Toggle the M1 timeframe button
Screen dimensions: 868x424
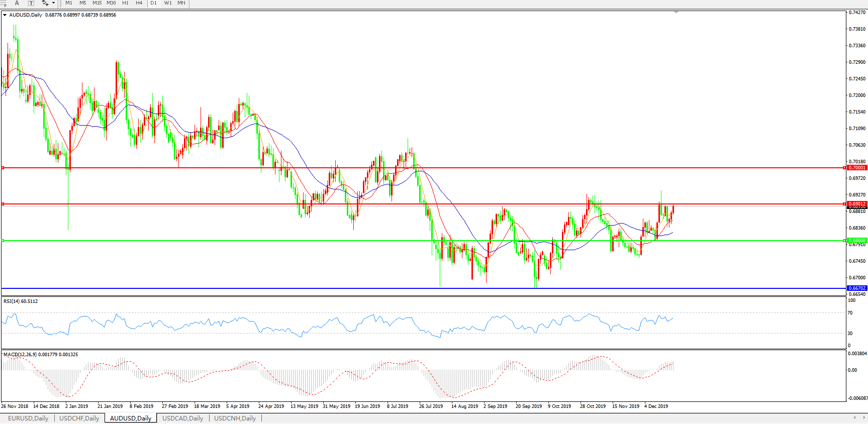69,3
